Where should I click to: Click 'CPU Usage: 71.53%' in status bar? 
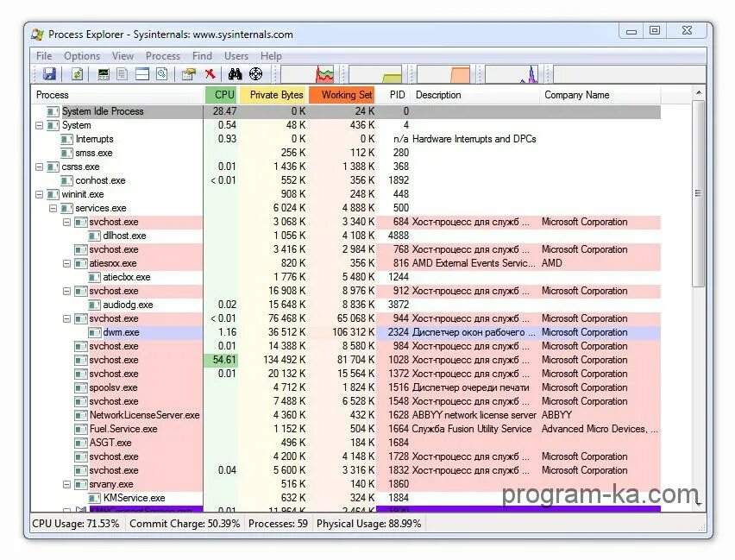coord(76,524)
